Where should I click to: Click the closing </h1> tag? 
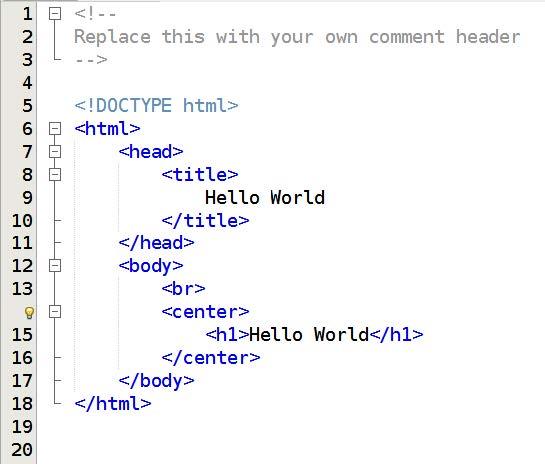(x=396, y=335)
